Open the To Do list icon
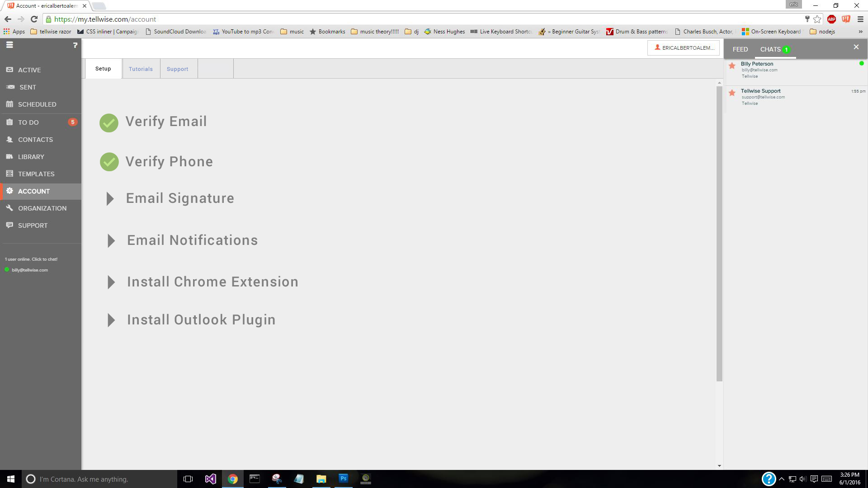 pos(9,122)
